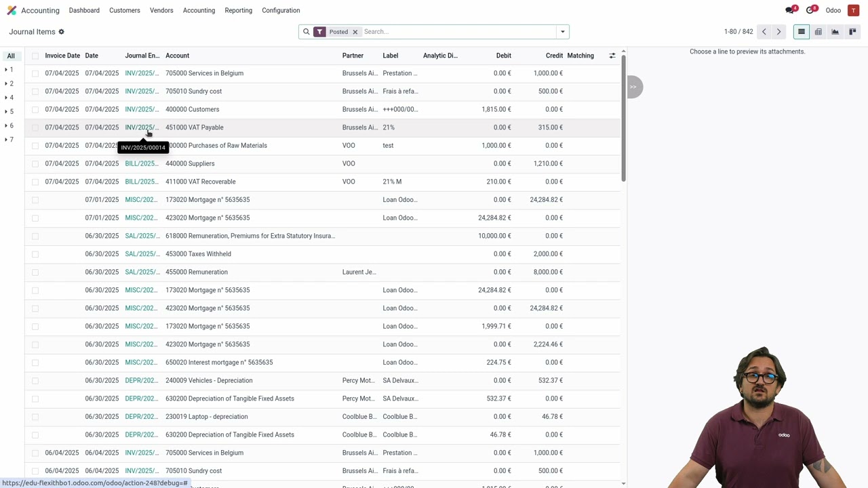The width and height of the screenshot is (868, 488).
Task: Sort by Label column header
Action: [x=391, y=56]
